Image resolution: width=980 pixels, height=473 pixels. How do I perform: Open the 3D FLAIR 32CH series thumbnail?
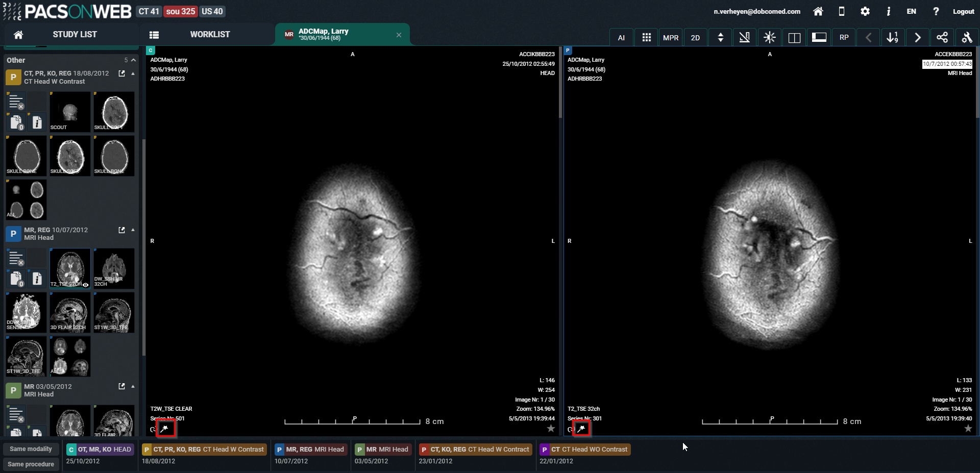70,313
